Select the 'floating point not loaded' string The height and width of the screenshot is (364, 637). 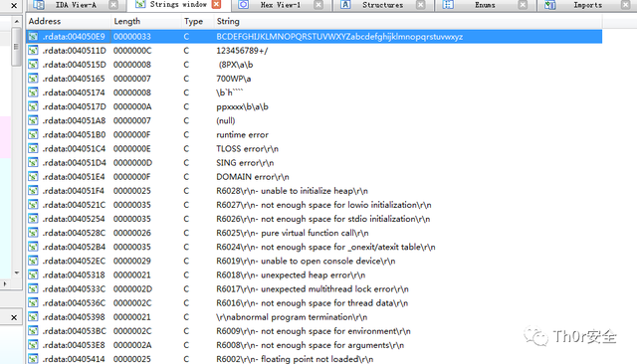point(295,359)
